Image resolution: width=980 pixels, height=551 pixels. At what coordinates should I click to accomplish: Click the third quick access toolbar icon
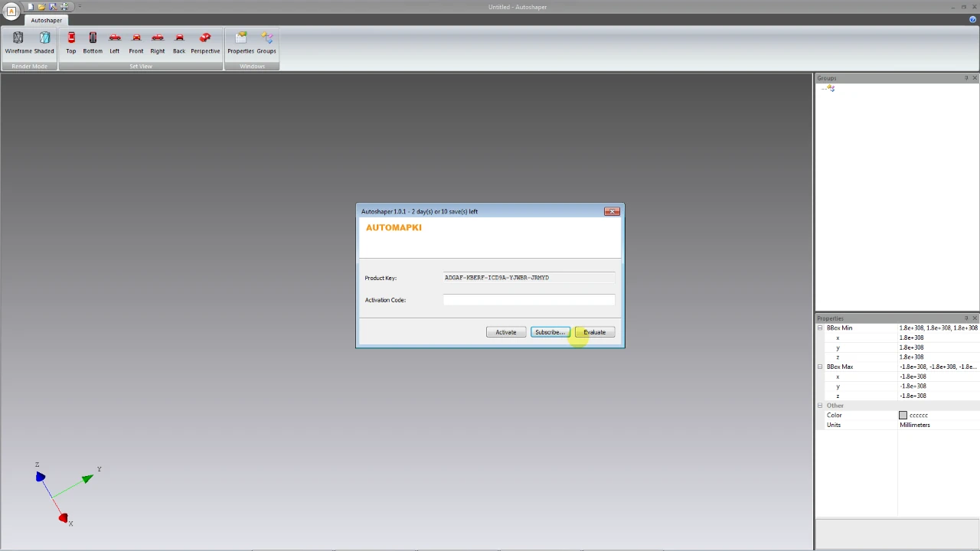pyautogui.click(x=53, y=7)
